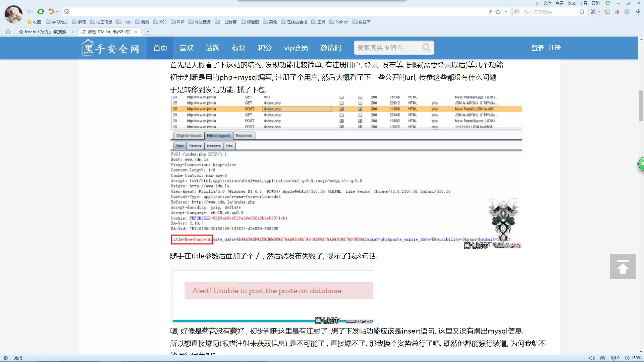Viewport: 644px width, 362px height.
Task: Open the 文件 menu
Action: click(x=547, y=3)
